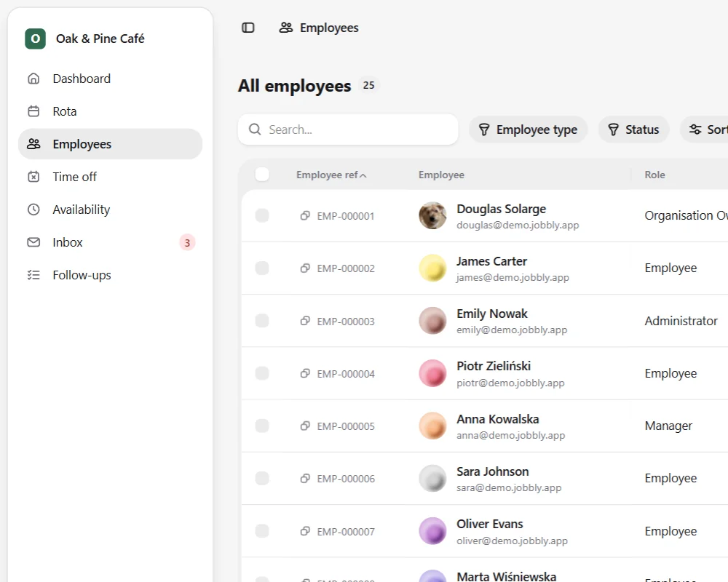This screenshot has height=582, width=728.
Task: Click the Availability clock icon
Action: [x=33, y=210]
